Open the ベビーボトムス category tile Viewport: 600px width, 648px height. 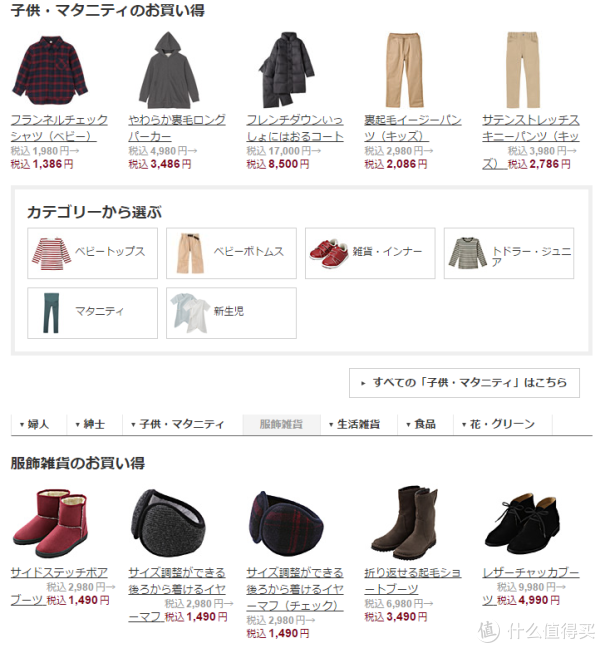pyautogui.click(x=231, y=253)
